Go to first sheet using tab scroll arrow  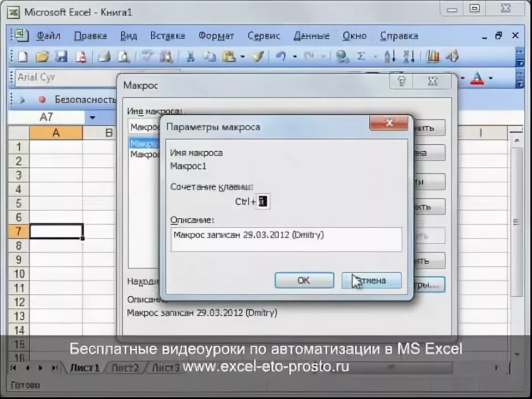(13, 368)
